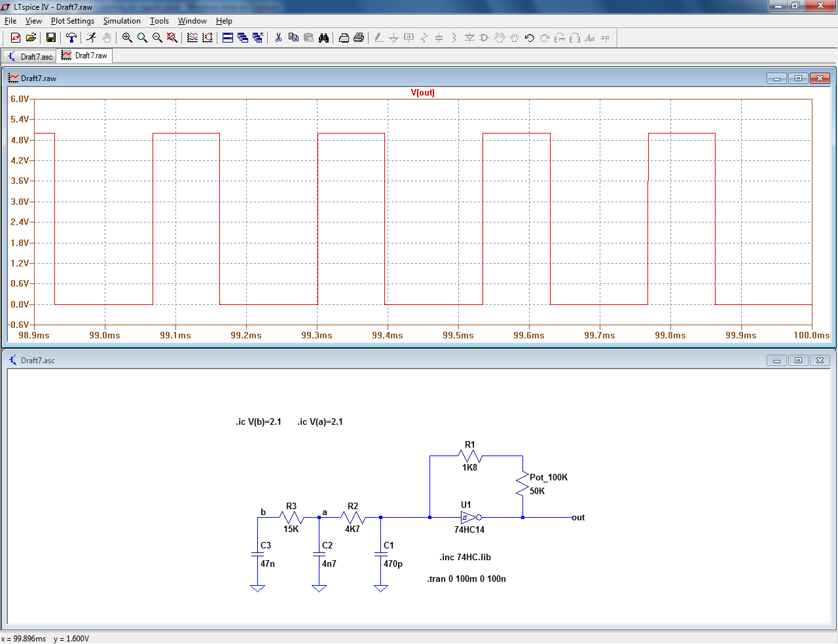Viewport: 838px width, 644px height.
Task: Expand the Tools menu
Action: [159, 21]
